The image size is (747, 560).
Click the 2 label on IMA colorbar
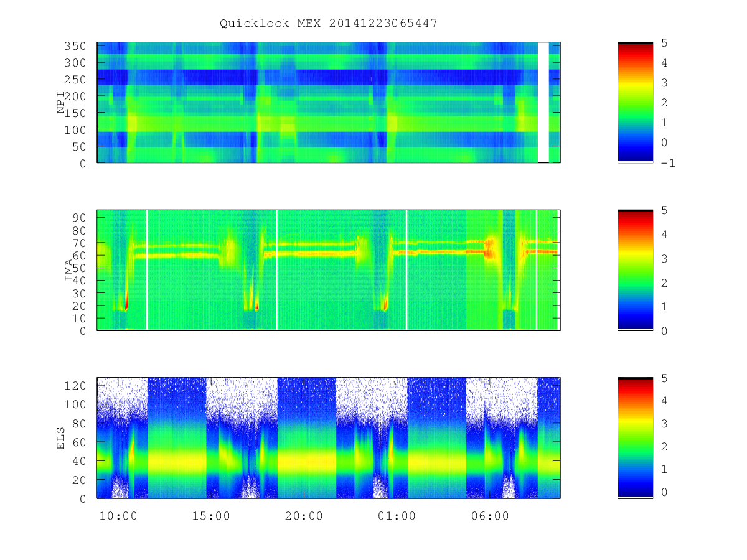click(x=665, y=282)
